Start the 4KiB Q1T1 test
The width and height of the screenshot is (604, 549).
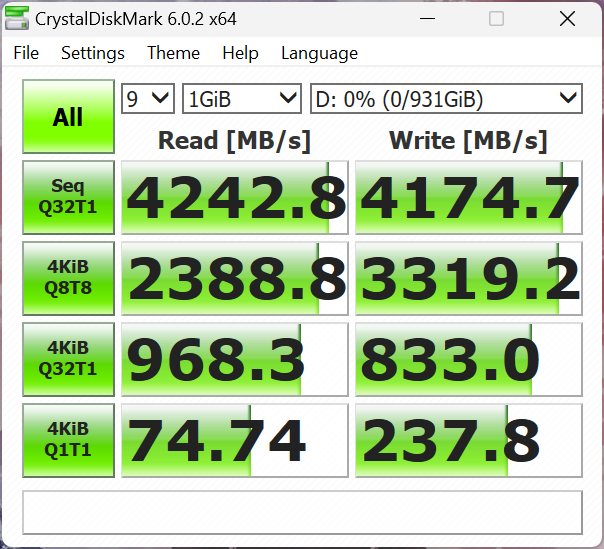coord(68,440)
